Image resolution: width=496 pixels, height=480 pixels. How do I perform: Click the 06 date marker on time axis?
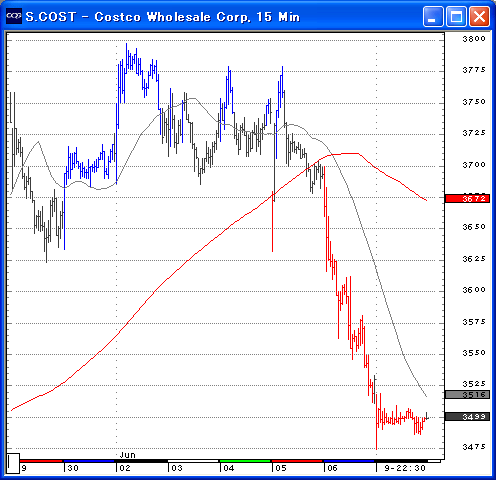click(x=332, y=468)
